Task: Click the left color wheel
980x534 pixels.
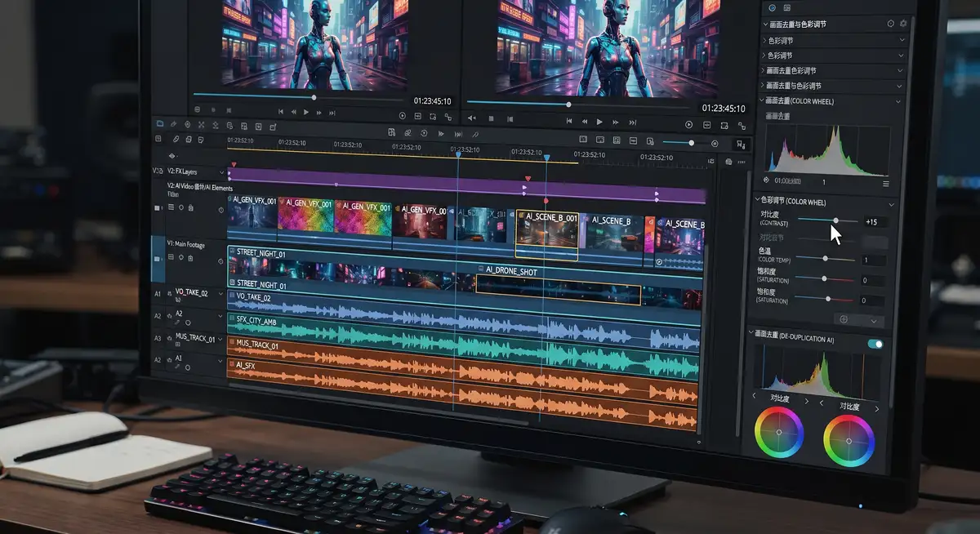Action: 779,433
